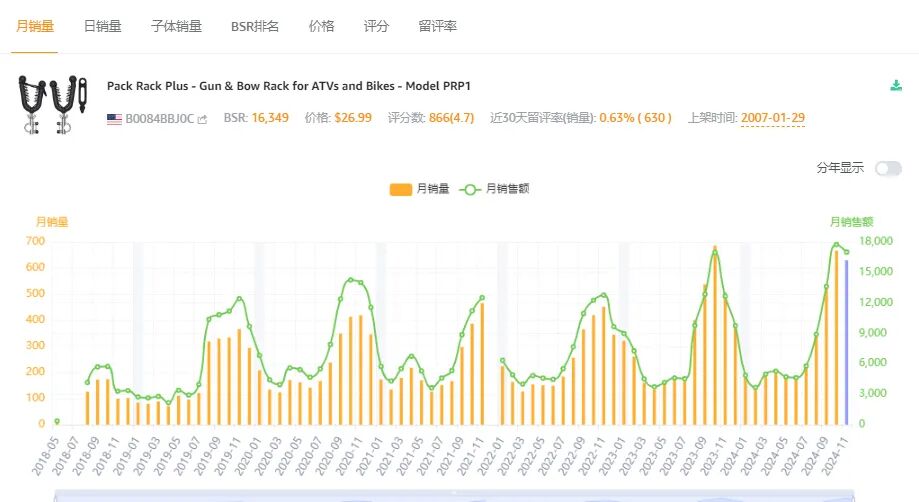Select the 价格 tab
Screen dimensions: 919x502
tap(321, 26)
